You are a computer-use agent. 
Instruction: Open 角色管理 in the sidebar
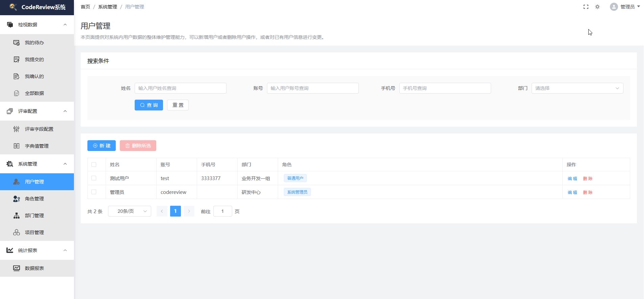click(34, 199)
